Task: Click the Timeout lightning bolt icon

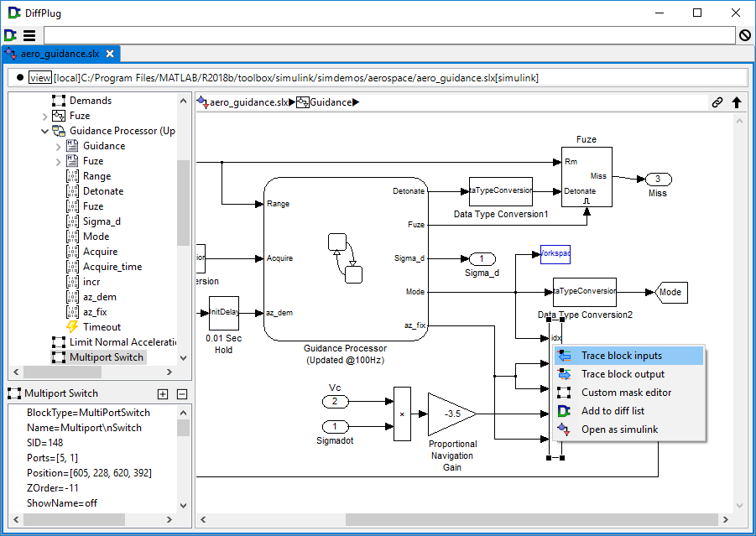Action: (x=72, y=327)
